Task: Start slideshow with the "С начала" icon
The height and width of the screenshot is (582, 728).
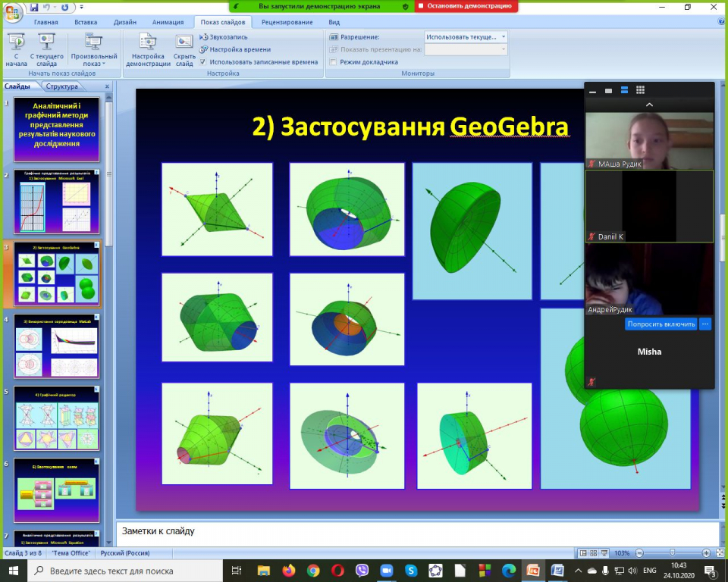Action: coord(16,50)
